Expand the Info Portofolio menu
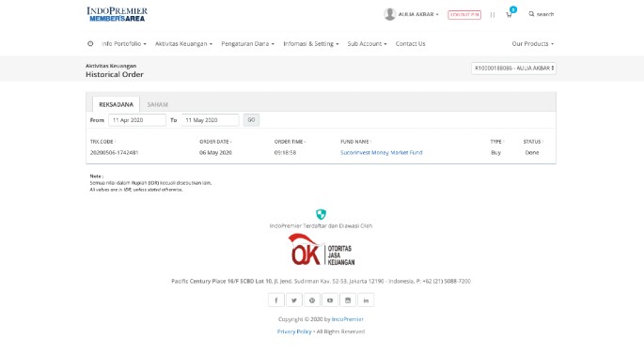Image resolution: width=644 pixels, height=354 pixels. [x=123, y=43]
